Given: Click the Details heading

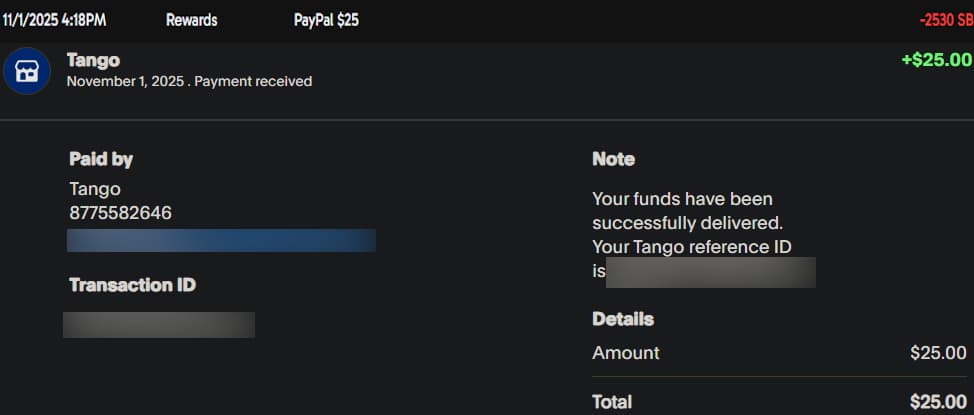Looking at the screenshot, I should tap(623, 319).
